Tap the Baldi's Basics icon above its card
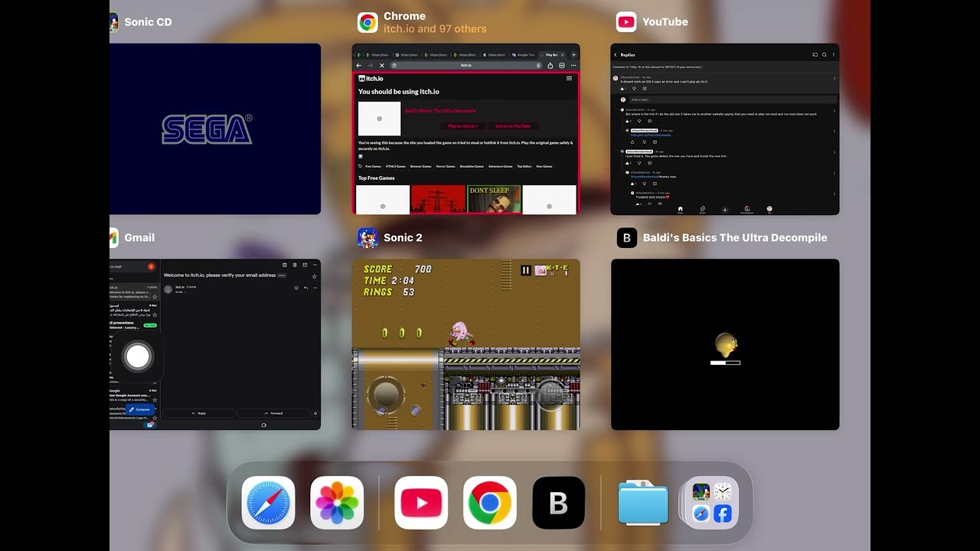 click(626, 238)
